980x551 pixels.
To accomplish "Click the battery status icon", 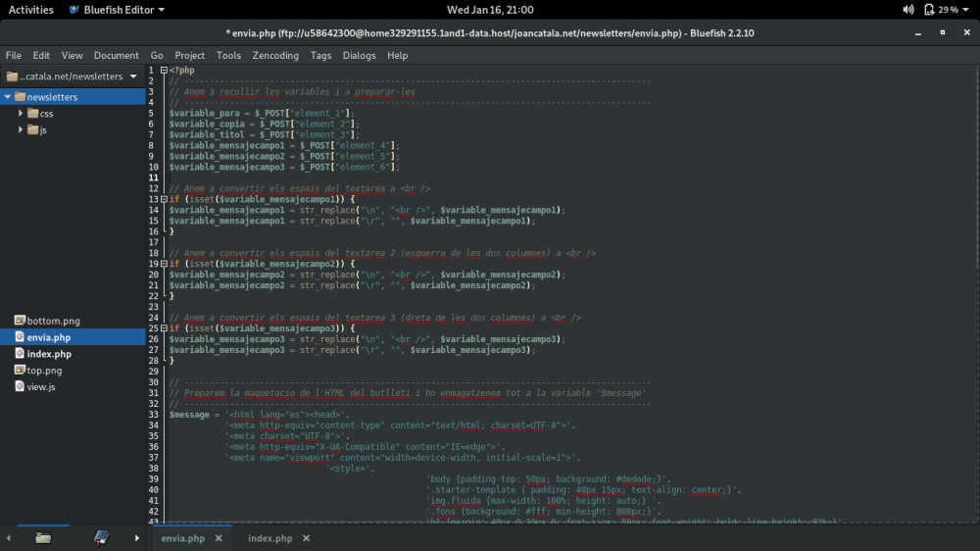I will tap(929, 10).
